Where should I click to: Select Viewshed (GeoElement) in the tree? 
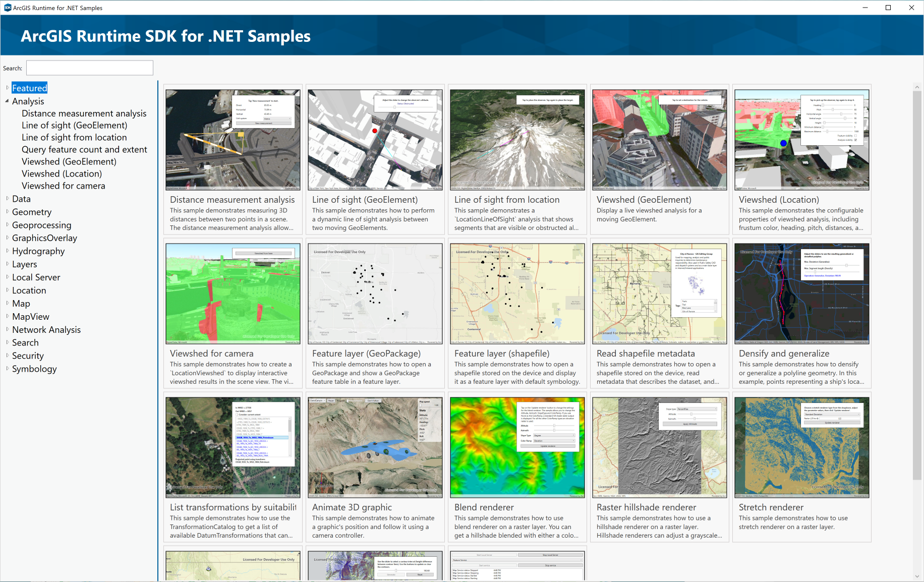(69, 161)
